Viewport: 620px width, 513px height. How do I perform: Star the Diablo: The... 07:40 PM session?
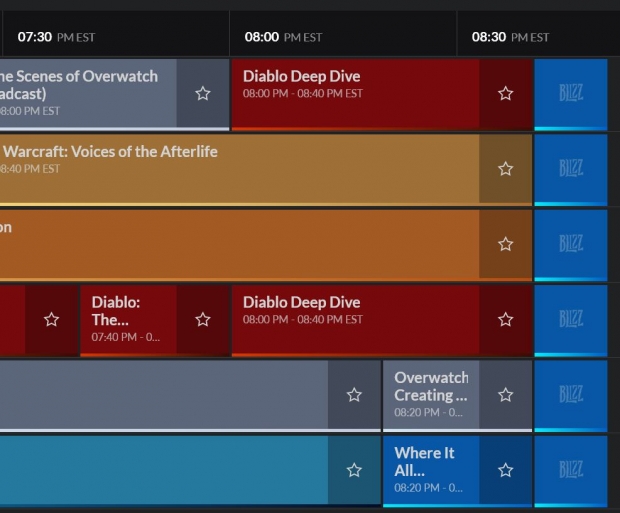click(x=203, y=320)
